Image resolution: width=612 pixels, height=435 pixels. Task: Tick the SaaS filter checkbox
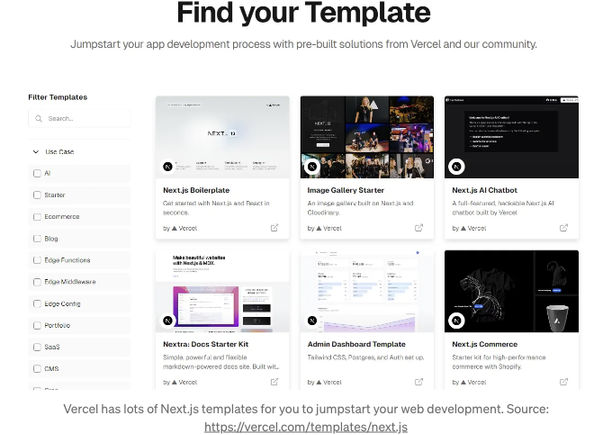[x=37, y=347]
